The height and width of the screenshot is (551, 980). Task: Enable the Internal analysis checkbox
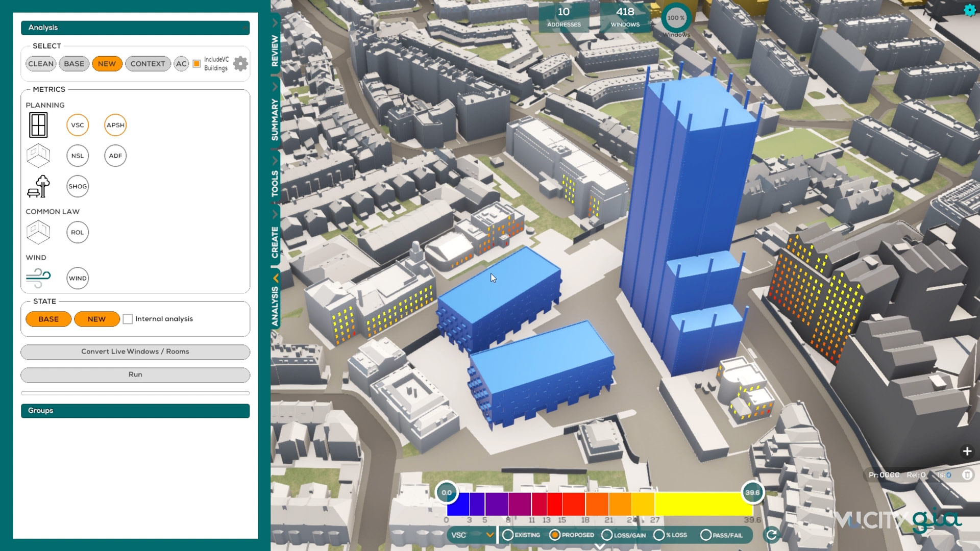pyautogui.click(x=128, y=319)
